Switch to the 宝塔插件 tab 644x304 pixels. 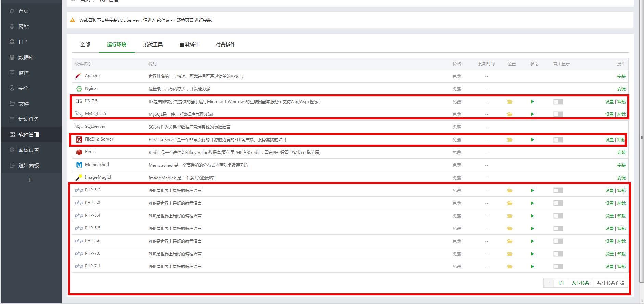(189, 45)
